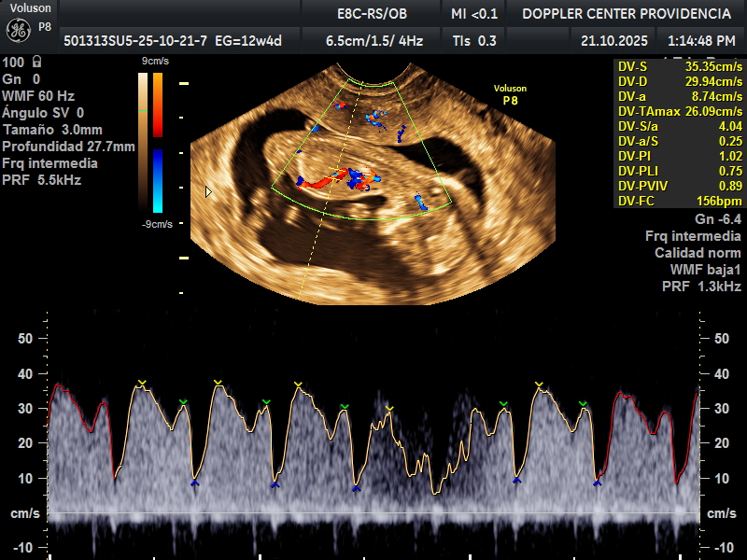Image resolution: width=747 pixels, height=560 pixels.
Task: Click the blue negative-velocity color bar
Action: point(158,180)
